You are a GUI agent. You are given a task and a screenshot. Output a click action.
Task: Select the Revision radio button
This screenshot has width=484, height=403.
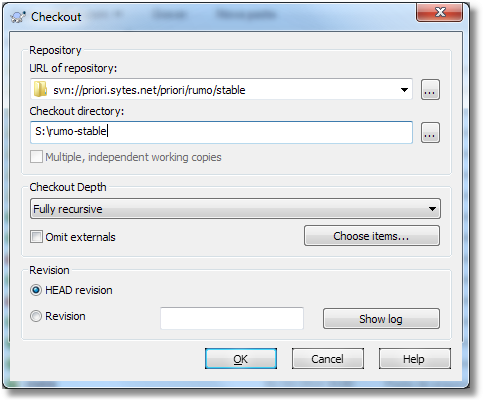[x=36, y=316]
